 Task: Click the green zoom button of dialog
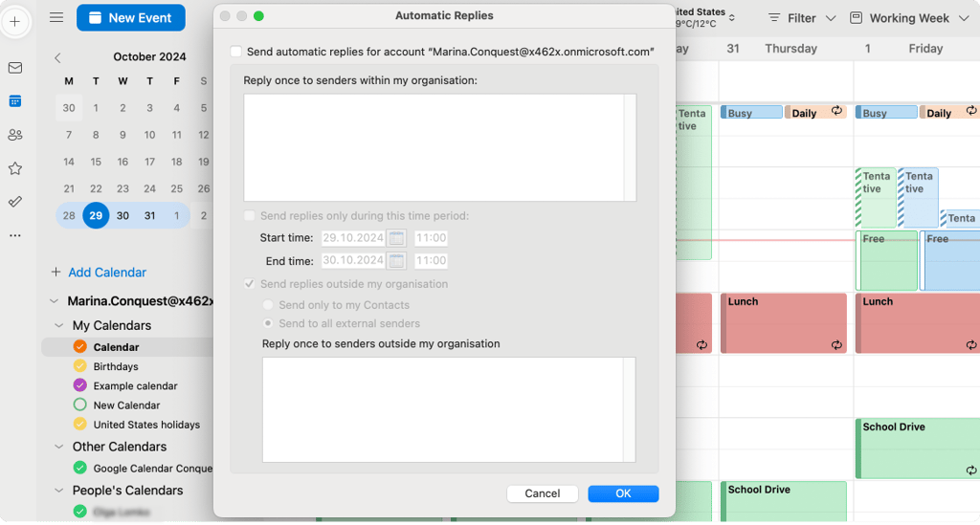pyautogui.click(x=258, y=15)
